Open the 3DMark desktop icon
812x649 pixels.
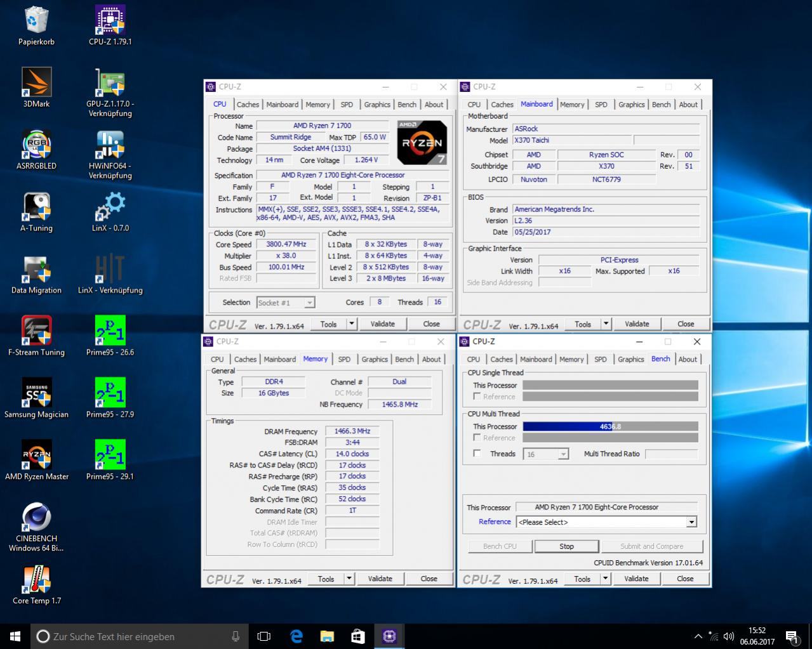36,88
